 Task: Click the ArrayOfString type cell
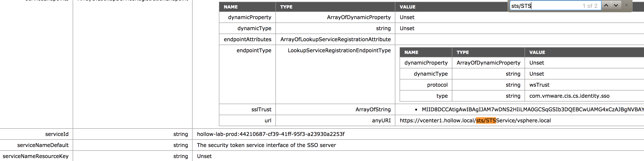click(x=373, y=110)
